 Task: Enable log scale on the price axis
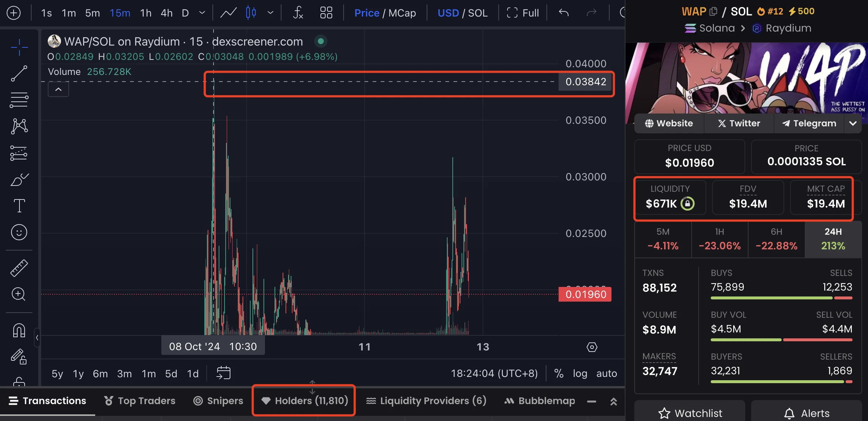(580, 373)
